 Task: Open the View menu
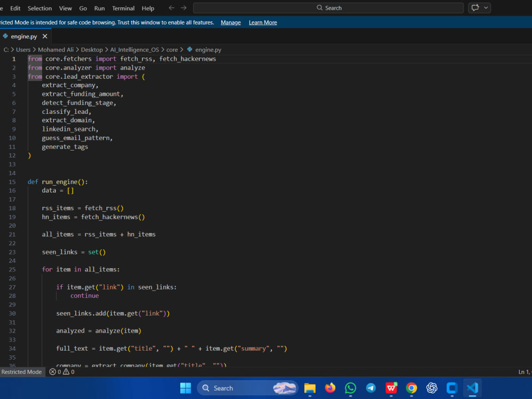(65, 8)
